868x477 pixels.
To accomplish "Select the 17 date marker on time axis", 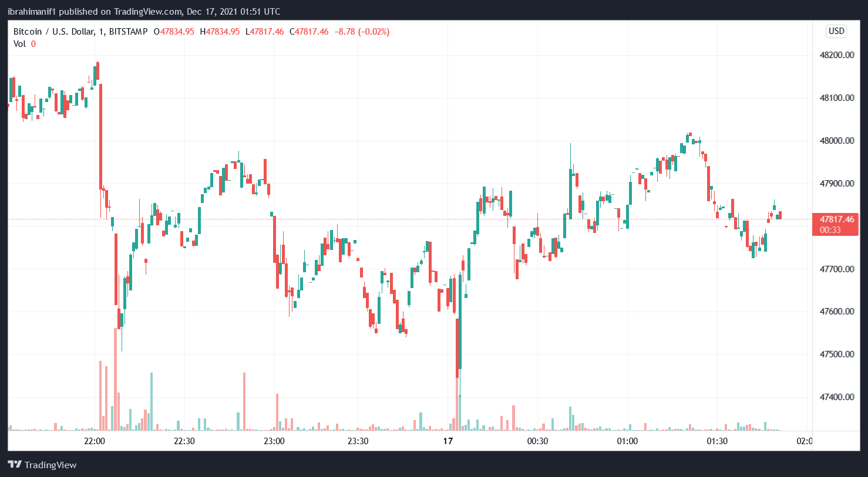I will click(448, 441).
